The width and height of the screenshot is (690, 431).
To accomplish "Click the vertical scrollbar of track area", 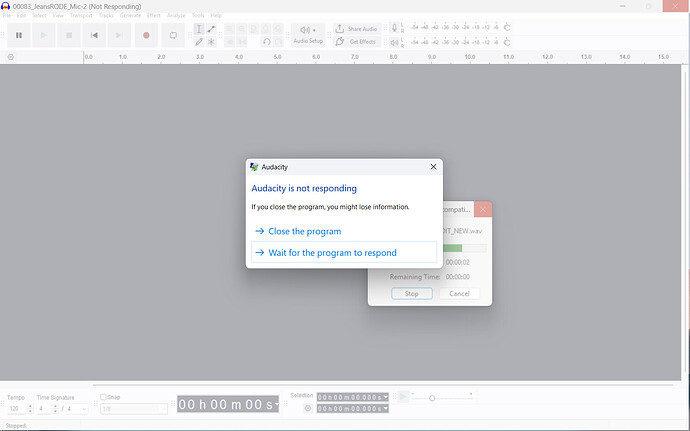I will pyautogui.click(x=685, y=222).
